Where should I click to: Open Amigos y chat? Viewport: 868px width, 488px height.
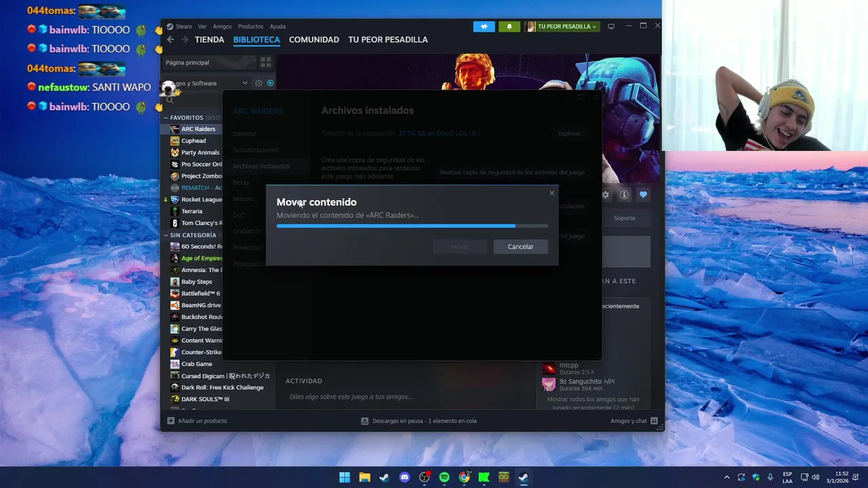click(x=634, y=421)
